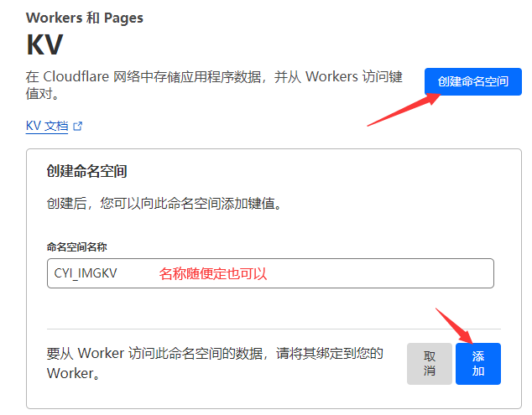
Task: Click the large KV page heading
Action: 45,45
